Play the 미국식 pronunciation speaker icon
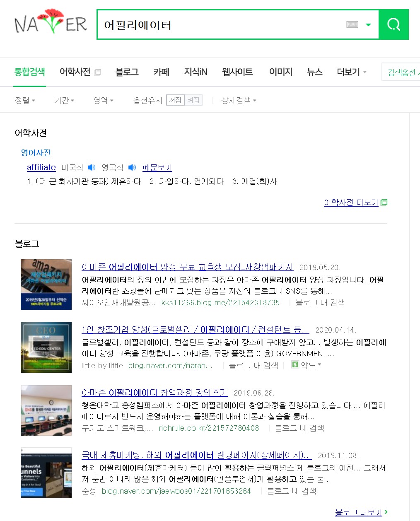420x521 pixels. [x=92, y=167]
